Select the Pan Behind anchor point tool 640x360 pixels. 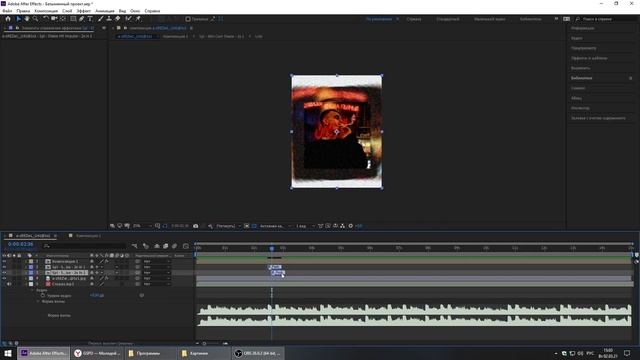pos(62,19)
